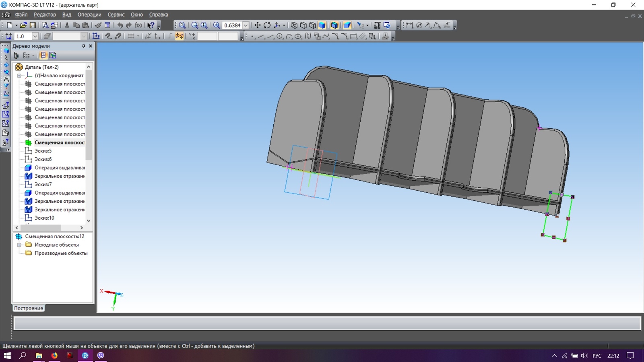Create a new document with the New icon
This screenshot has height=362, width=644.
(x=10, y=25)
